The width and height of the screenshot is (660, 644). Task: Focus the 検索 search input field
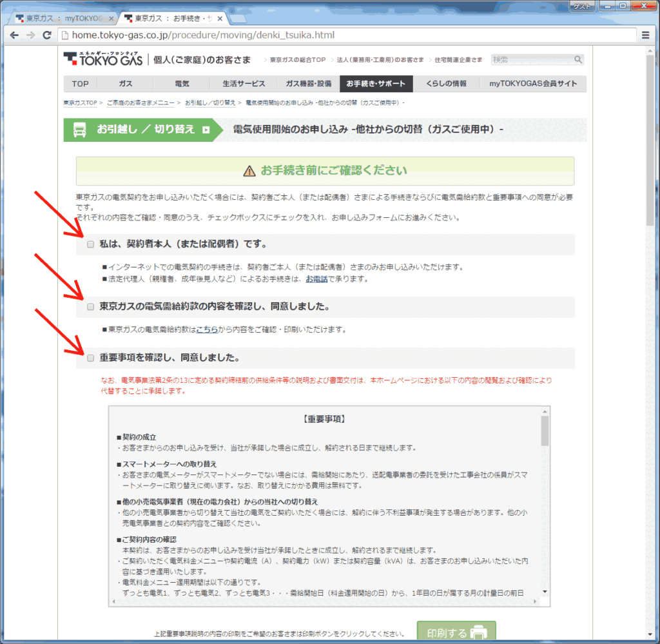(x=532, y=60)
